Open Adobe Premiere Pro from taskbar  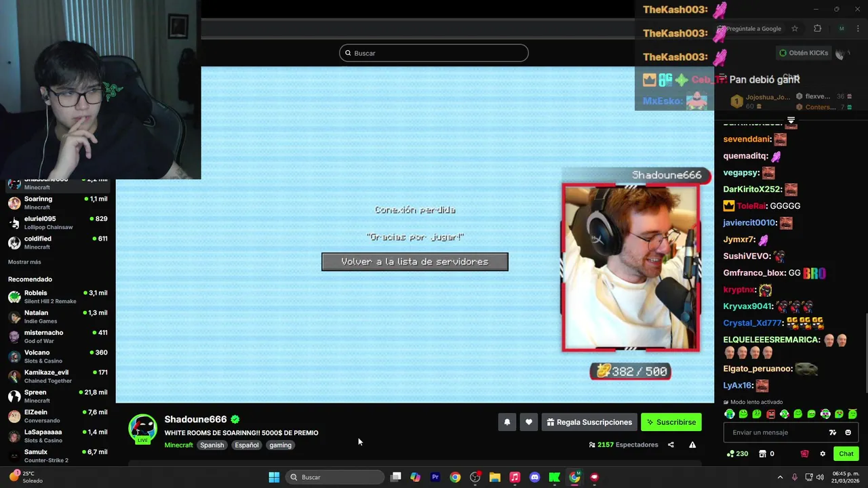click(435, 477)
